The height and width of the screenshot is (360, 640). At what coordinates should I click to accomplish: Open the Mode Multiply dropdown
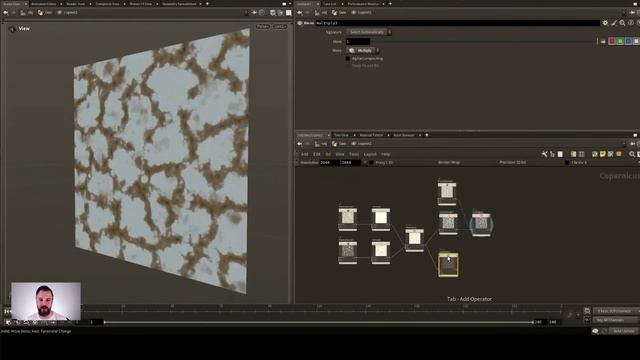(363, 50)
